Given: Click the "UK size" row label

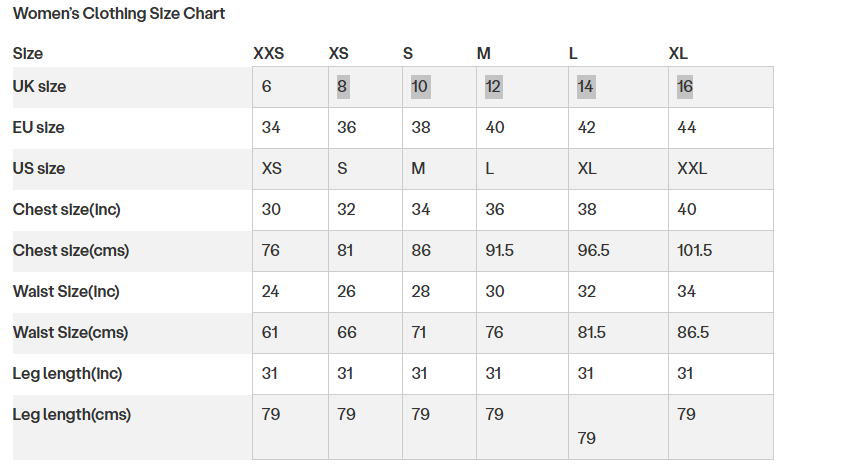Looking at the screenshot, I should click(x=40, y=87).
